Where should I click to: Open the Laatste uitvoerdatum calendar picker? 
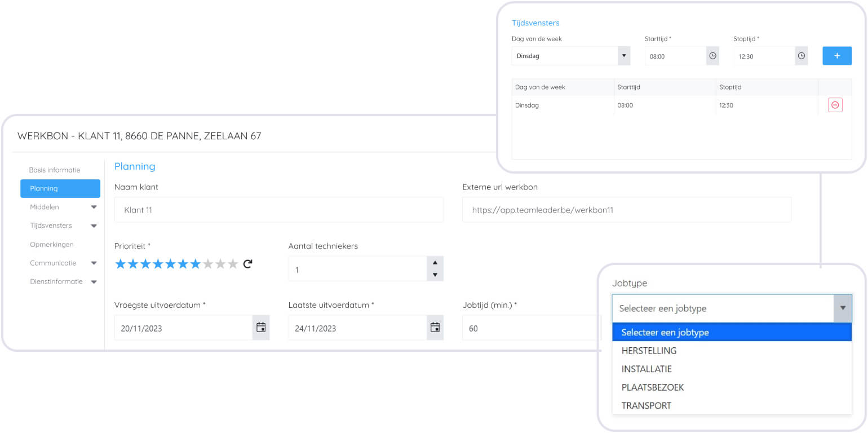click(435, 328)
